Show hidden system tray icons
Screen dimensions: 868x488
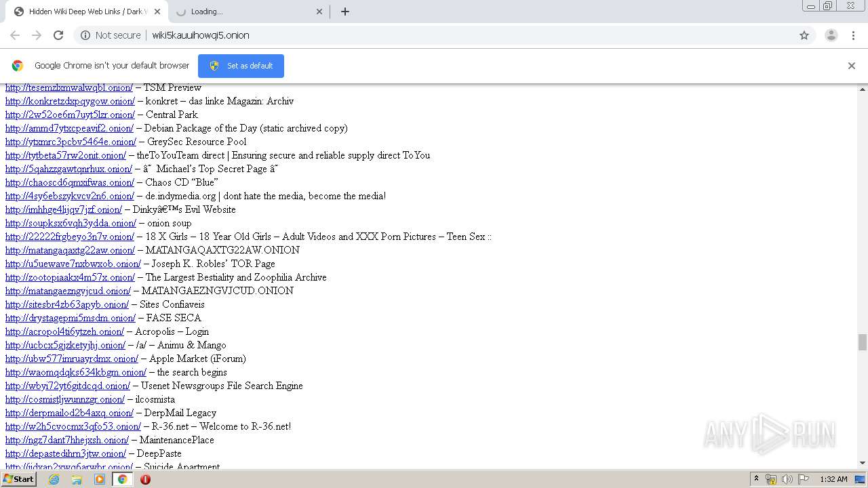pyautogui.click(x=756, y=479)
